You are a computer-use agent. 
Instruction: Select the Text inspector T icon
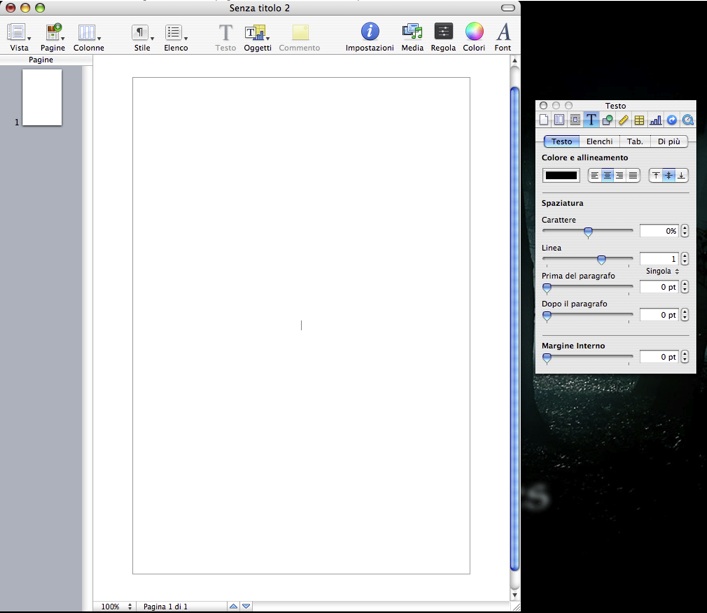(x=591, y=120)
